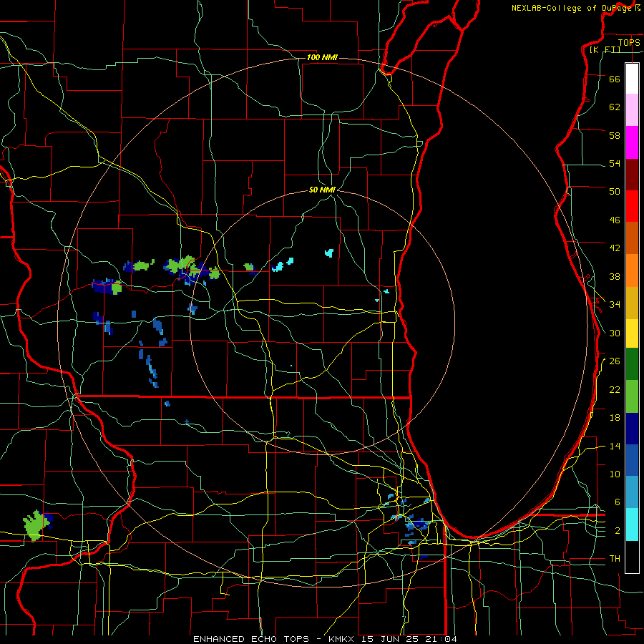Click the "21:04" time stamp
This screenshot has height=644, width=644.
tap(440, 639)
